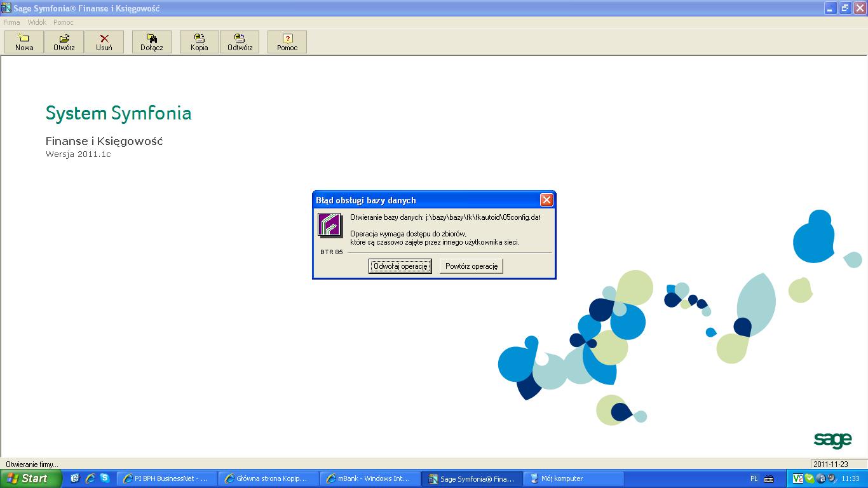Restore down the Sage Symfonia window
868x488 pixels.
click(x=845, y=8)
